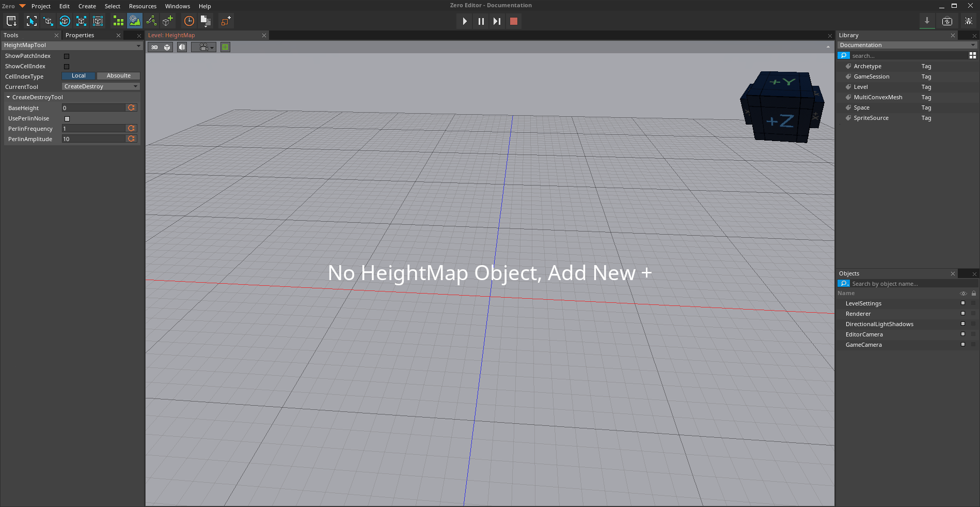Screen dimensions: 980x507
Task: Click the Objects search by name field
Action: pyautogui.click(x=914, y=283)
